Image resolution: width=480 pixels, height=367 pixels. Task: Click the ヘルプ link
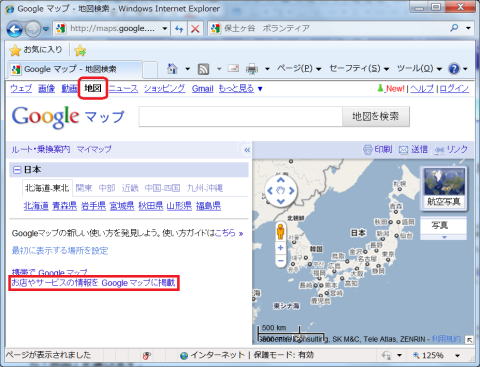(x=422, y=89)
